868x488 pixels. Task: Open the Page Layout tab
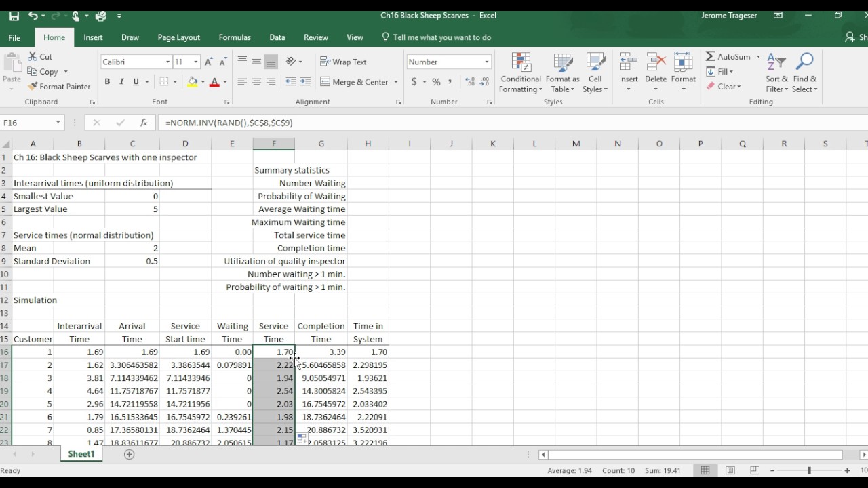(178, 37)
